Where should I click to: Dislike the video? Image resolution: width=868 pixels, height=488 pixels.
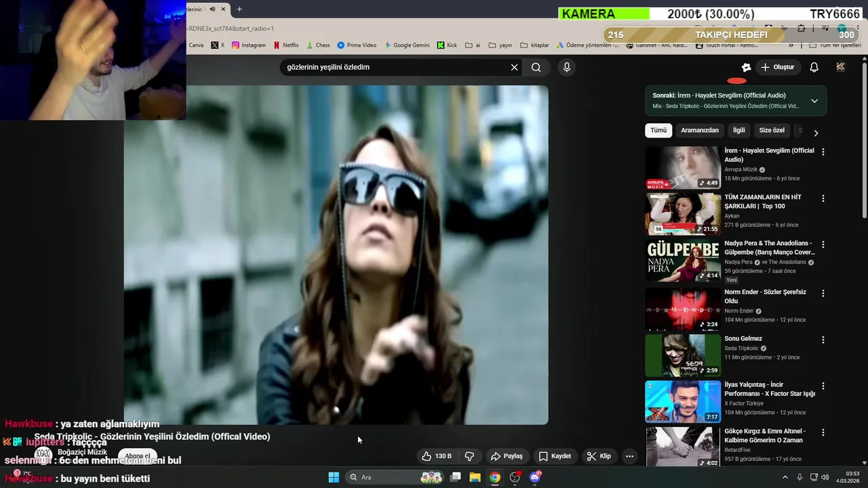pyautogui.click(x=469, y=456)
